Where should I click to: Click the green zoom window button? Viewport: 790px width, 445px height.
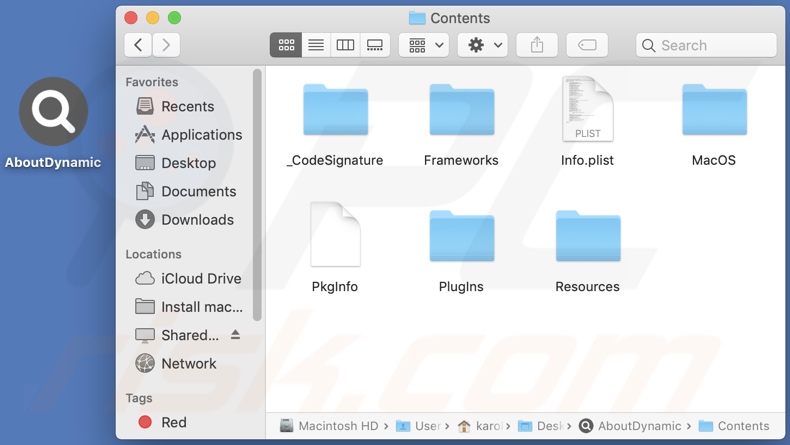[174, 18]
